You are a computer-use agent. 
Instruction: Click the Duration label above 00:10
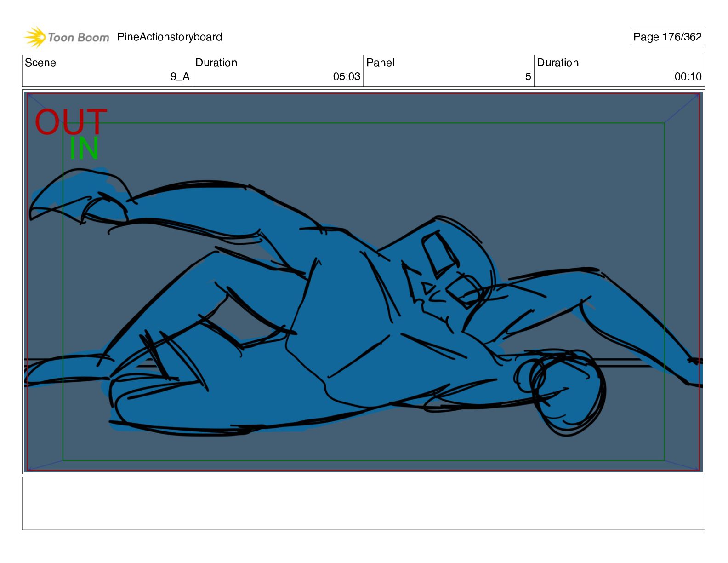pyautogui.click(x=558, y=63)
